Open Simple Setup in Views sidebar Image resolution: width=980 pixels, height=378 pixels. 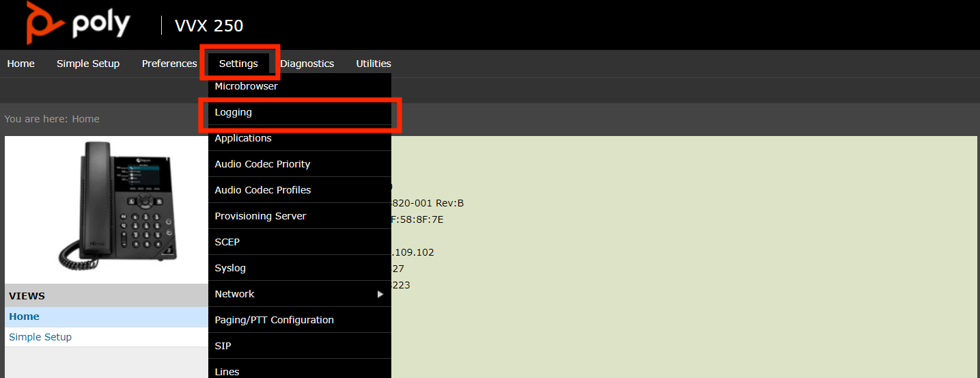pyautogui.click(x=107, y=337)
